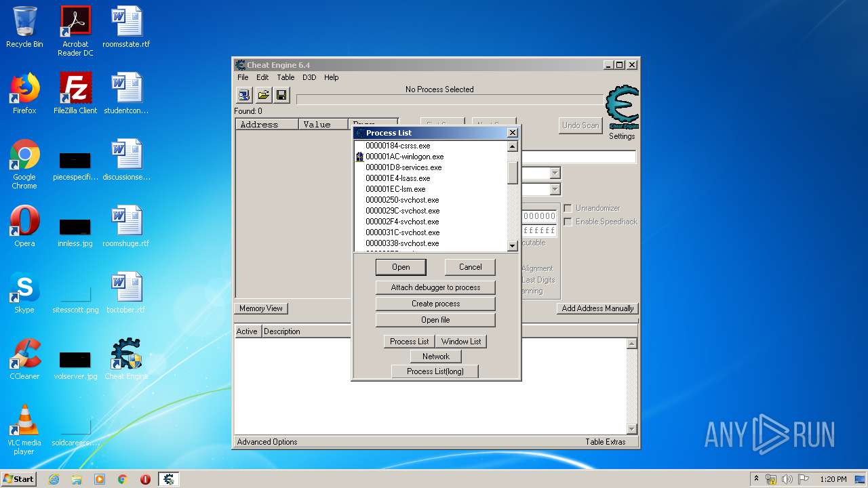Expand the value type dropdown
Screen dimensions: 868x488
[555, 190]
